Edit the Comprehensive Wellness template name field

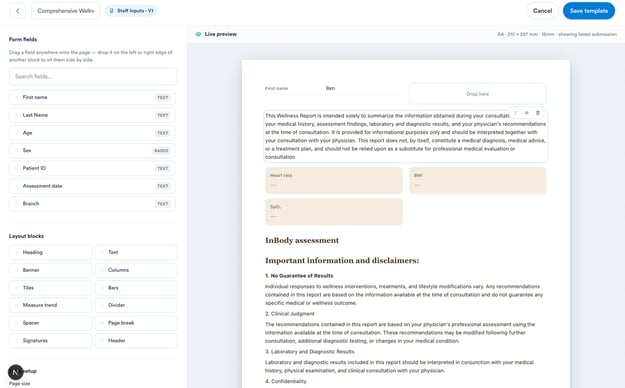[65, 11]
